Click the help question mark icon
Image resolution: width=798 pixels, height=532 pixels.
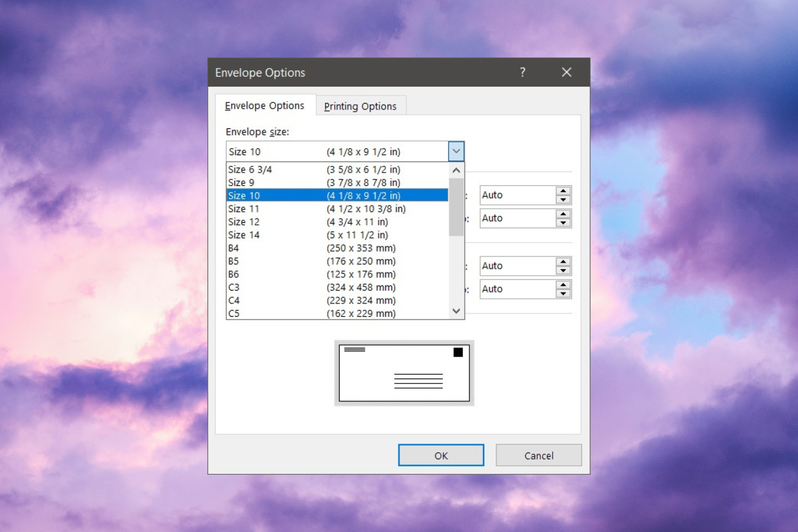522,72
